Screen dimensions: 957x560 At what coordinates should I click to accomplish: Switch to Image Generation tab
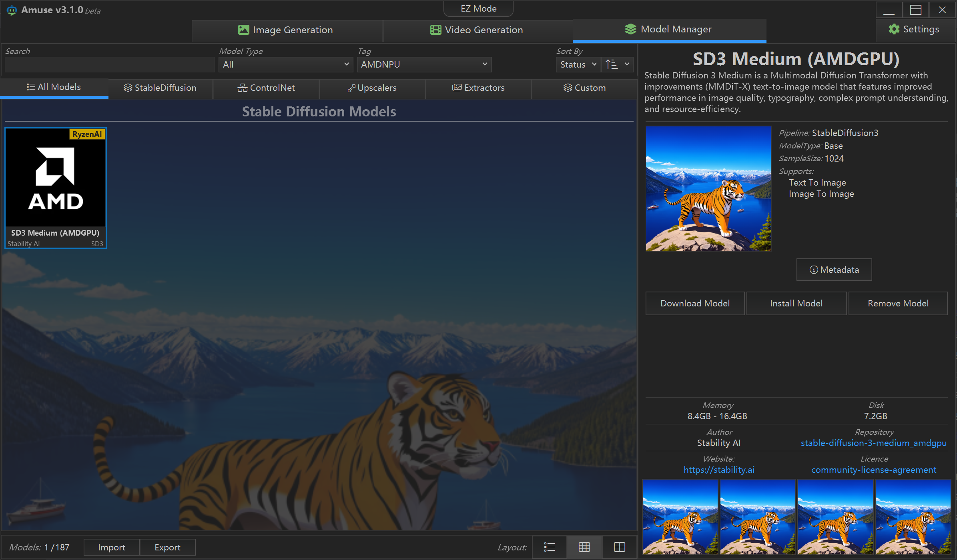(287, 30)
